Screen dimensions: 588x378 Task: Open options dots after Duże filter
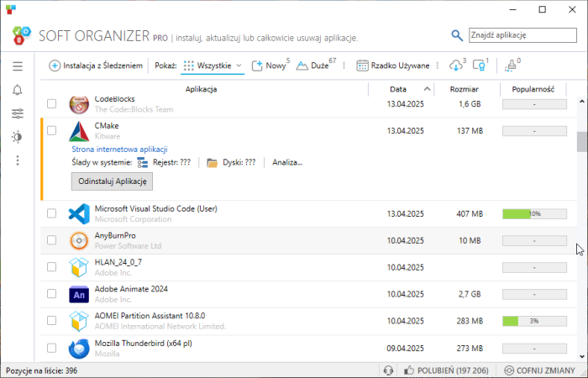[x=344, y=66]
